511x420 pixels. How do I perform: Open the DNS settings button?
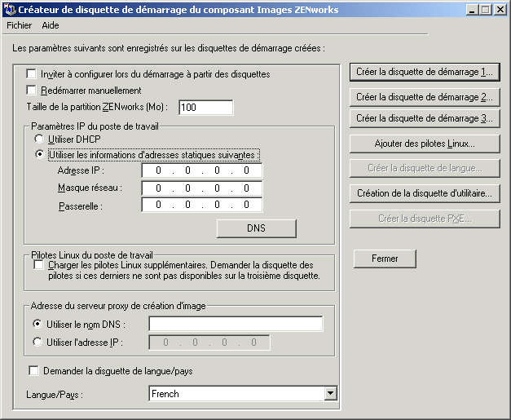[257, 228]
